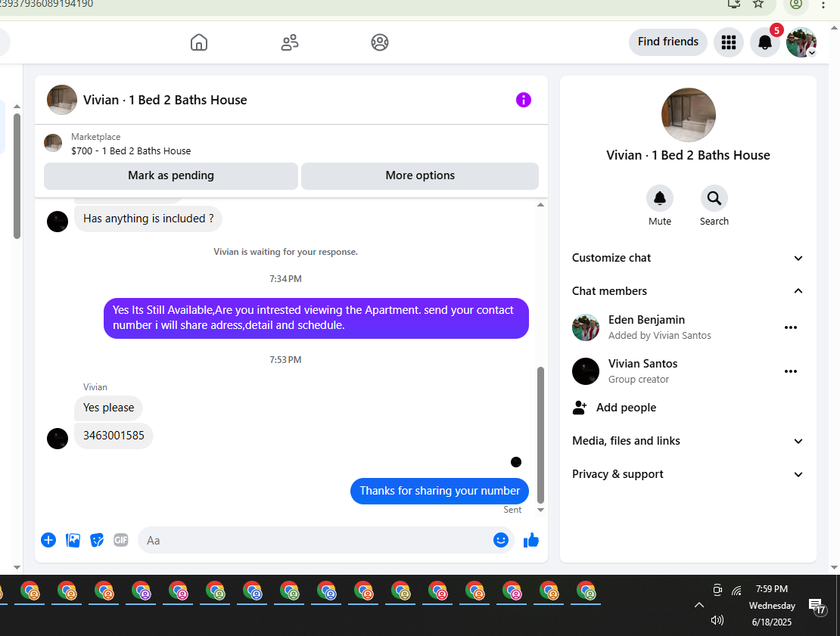Click the Find friends button
840x636 pixels.
click(x=668, y=42)
